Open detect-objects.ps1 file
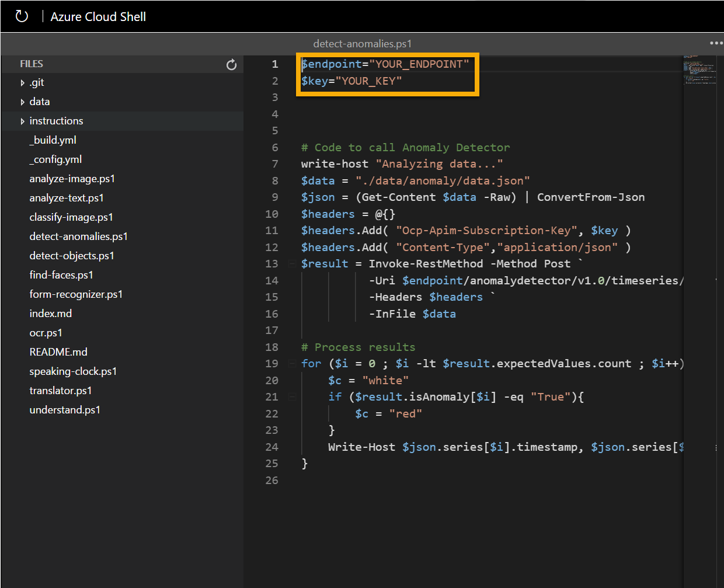This screenshot has width=724, height=588. (72, 256)
